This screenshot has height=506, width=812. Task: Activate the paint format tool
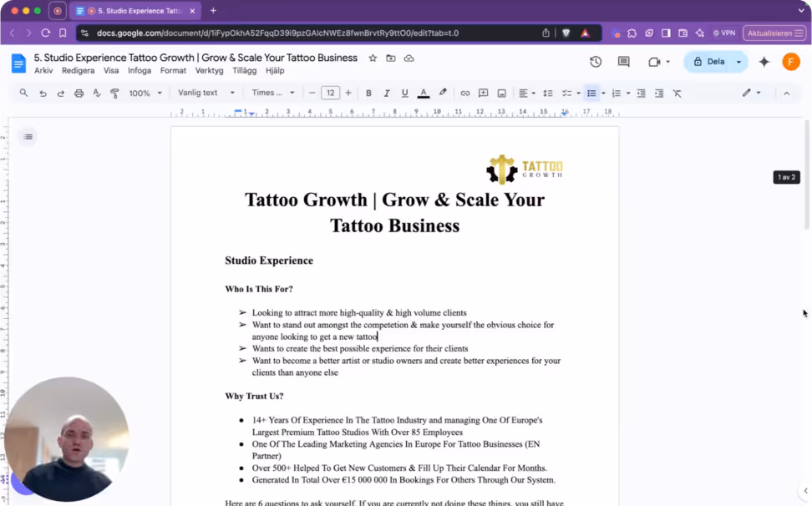114,94
